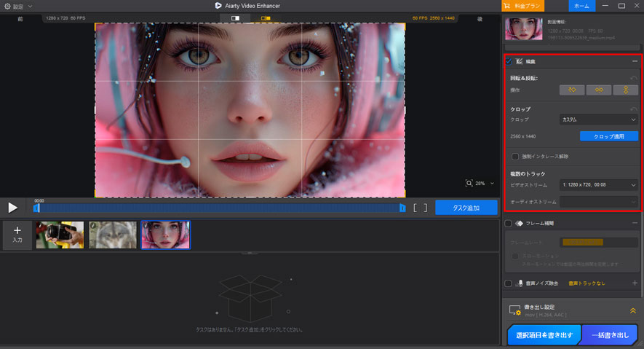This screenshot has width=644, height=349.
Task: Click the タスク追加 add task button
Action: 466,208
